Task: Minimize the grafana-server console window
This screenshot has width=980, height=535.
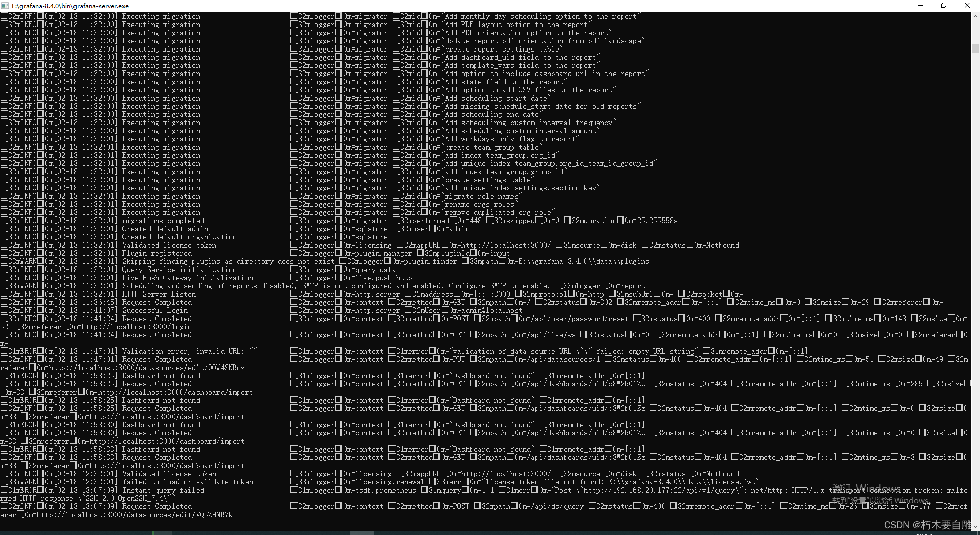Action: (921, 6)
